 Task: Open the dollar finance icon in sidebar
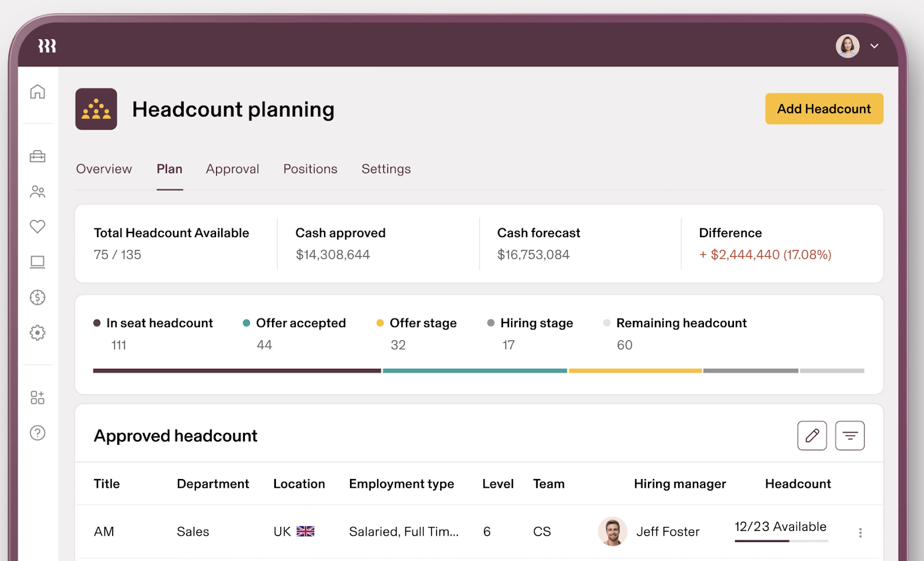point(38,297)
